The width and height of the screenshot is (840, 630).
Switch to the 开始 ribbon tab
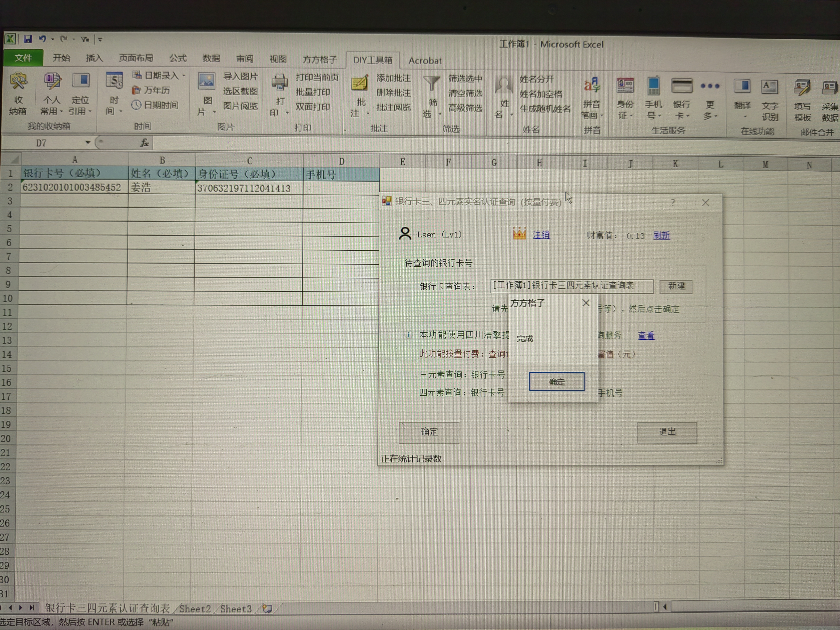click(x=61, y=58)
